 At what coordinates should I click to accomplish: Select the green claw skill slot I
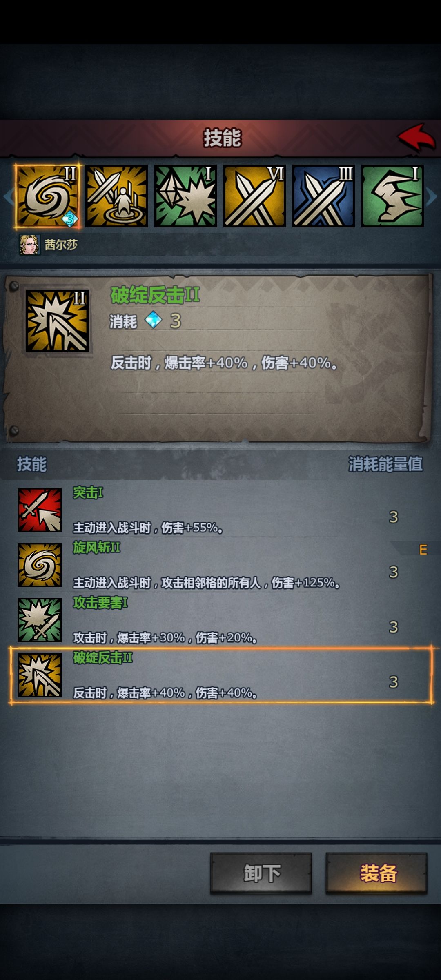[392, 196]
